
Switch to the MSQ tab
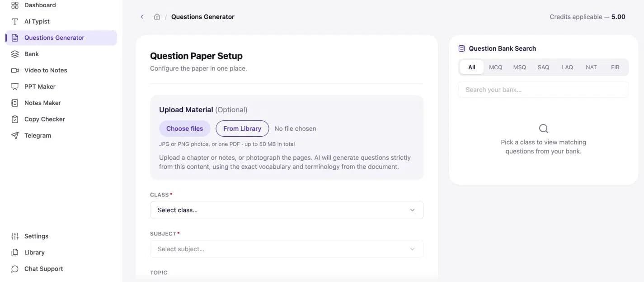(x=520, y=67)
